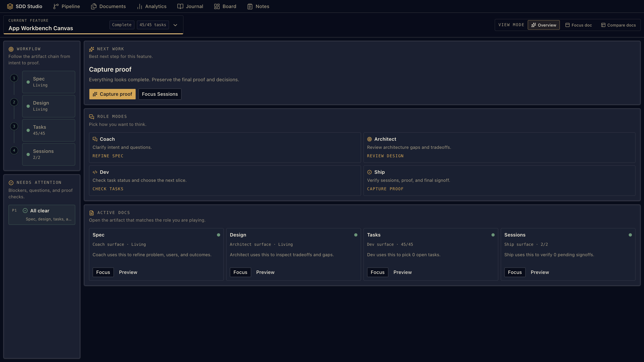Choose the Ship role mode card
This screenshot has height=362, width=644.
[499, 181]
